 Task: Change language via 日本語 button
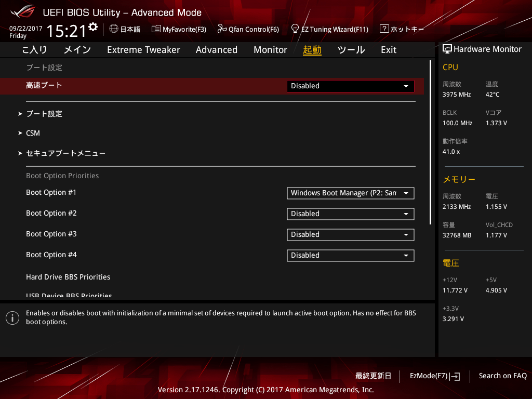click(x=130, y=29)
